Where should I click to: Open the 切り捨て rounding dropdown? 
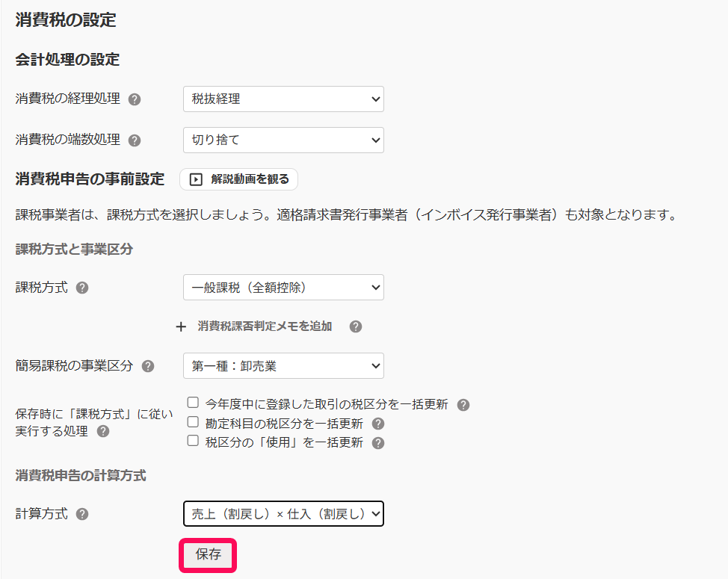tap(284, 140)
